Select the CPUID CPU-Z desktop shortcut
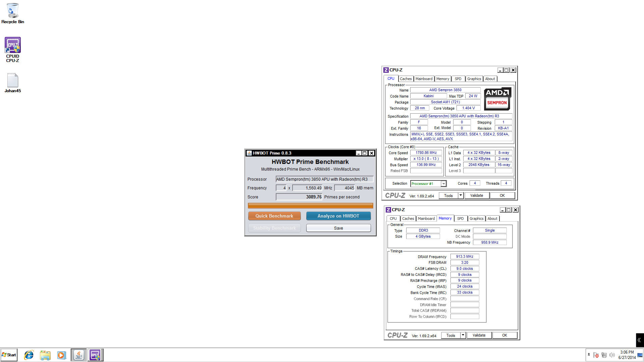Image resolution: width=644 pixels, height=362 pixels. pos(13,50)
